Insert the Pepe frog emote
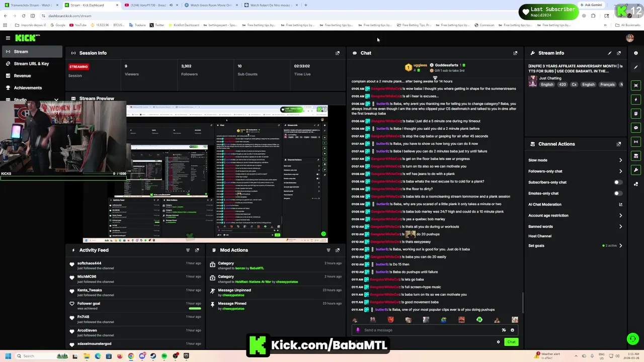644x362 pixels. pyautogui.click(x=444, y=320)
